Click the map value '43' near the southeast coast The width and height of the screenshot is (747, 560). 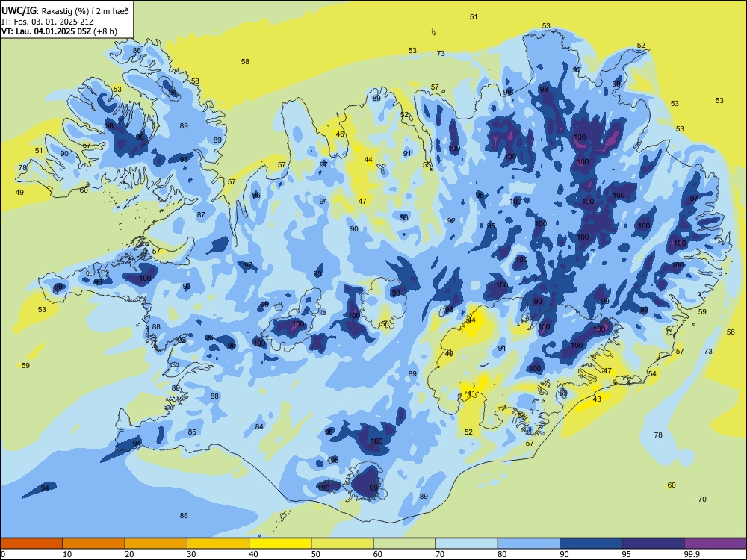click(x=597, y=399)
